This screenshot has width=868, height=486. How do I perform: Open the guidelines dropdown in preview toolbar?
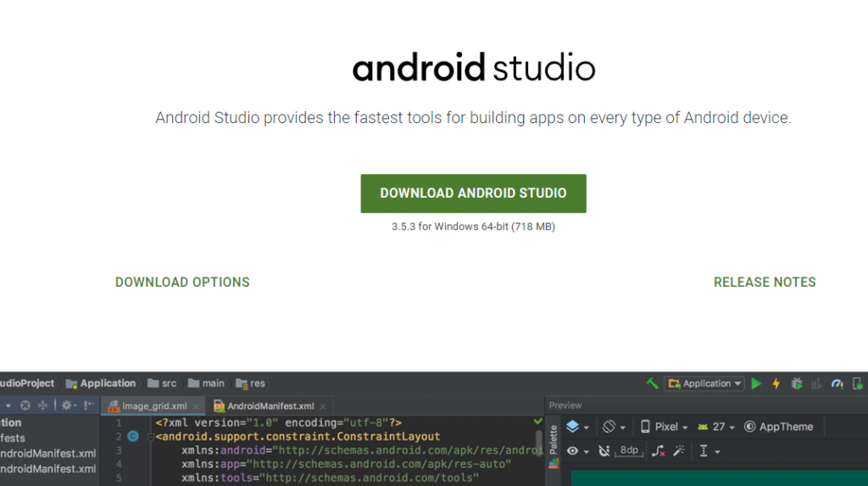(709, 451)
